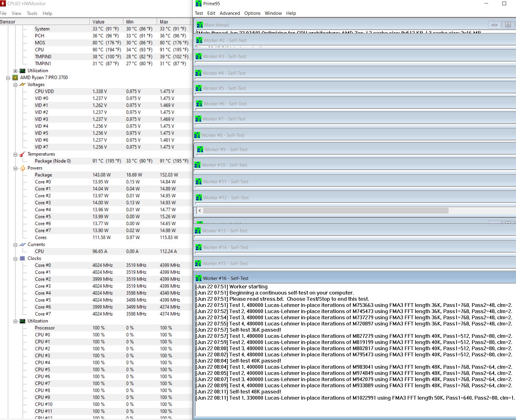Click the Worker #13 Self-Test window icon
This screenshot has width=516, height=420.
point(197,231)
